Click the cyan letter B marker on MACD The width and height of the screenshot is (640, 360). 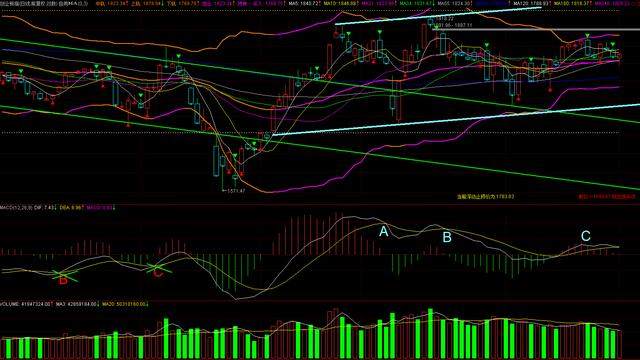(x=447, y=237)
